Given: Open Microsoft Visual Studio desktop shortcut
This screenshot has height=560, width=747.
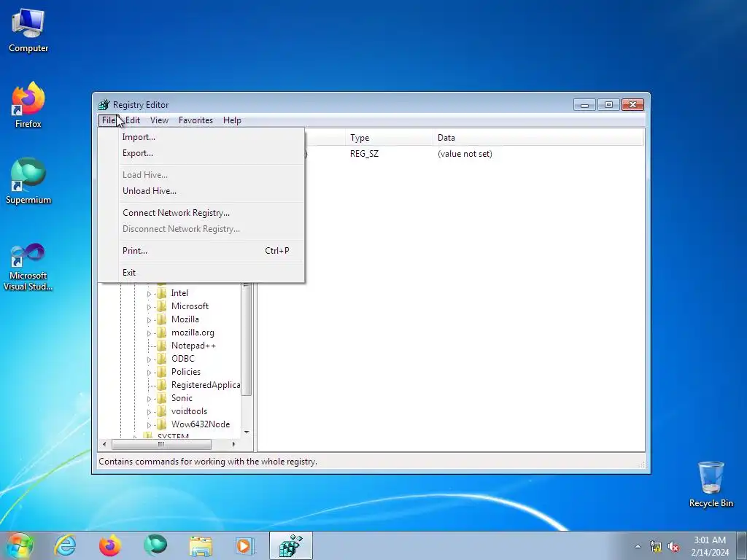Looking at the screenshot, I should [x=28, y=267].
